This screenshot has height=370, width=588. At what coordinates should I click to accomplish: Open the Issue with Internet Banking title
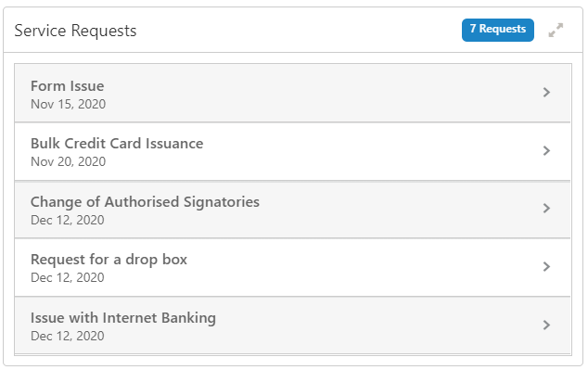123,318
